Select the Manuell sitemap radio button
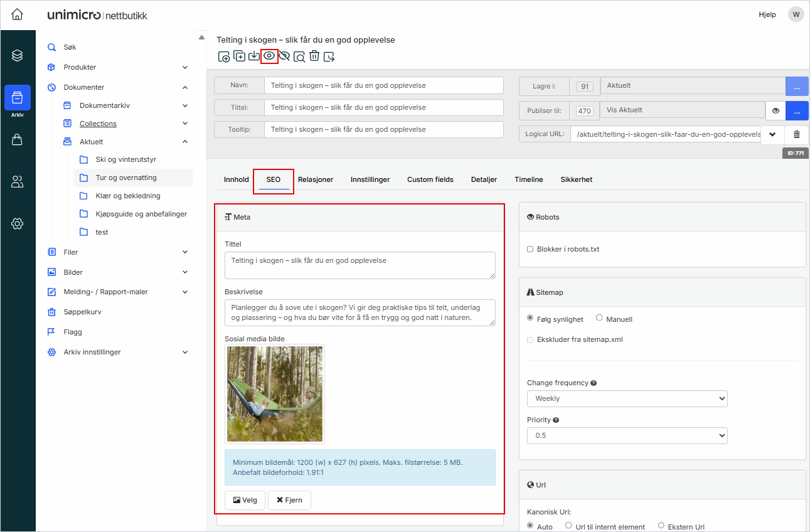This screenshot has height=532, width=810. [599, 319]
